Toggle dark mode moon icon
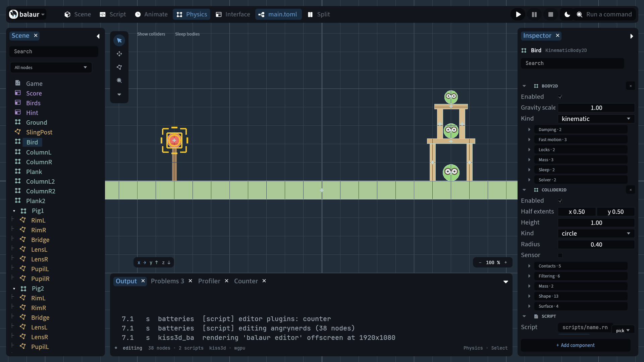 click(567, 14)
